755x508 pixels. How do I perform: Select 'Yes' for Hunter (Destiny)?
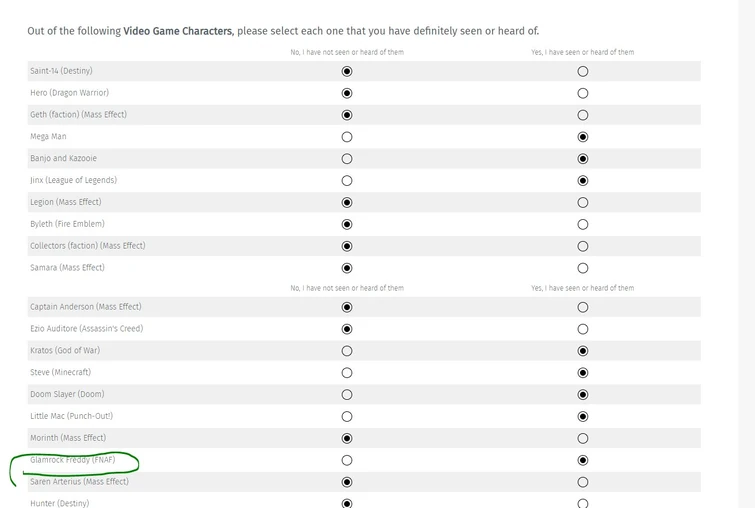[x=583, y=503]
